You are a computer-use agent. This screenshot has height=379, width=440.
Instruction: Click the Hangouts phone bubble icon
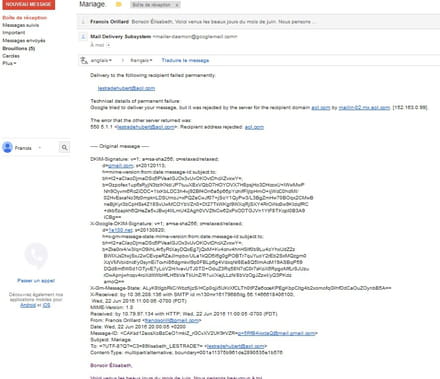tap(36, 255)
